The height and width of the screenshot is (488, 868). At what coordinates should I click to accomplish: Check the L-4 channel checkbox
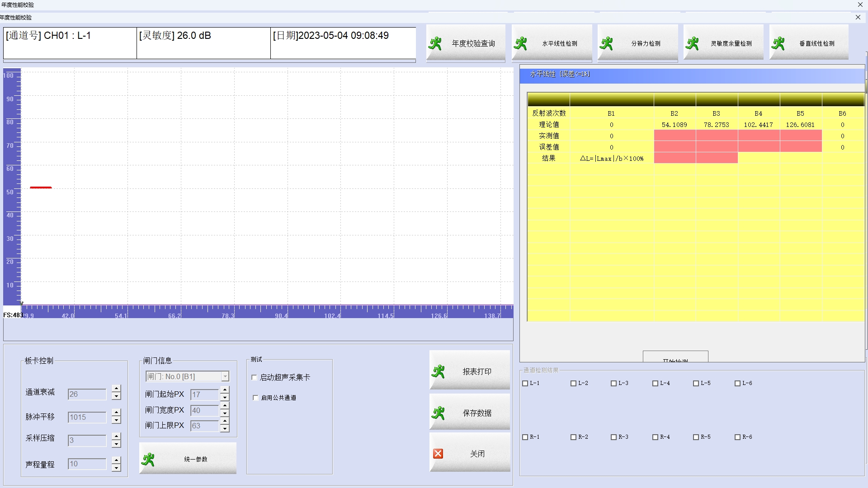pyautogui.click(x=655, y=383)
